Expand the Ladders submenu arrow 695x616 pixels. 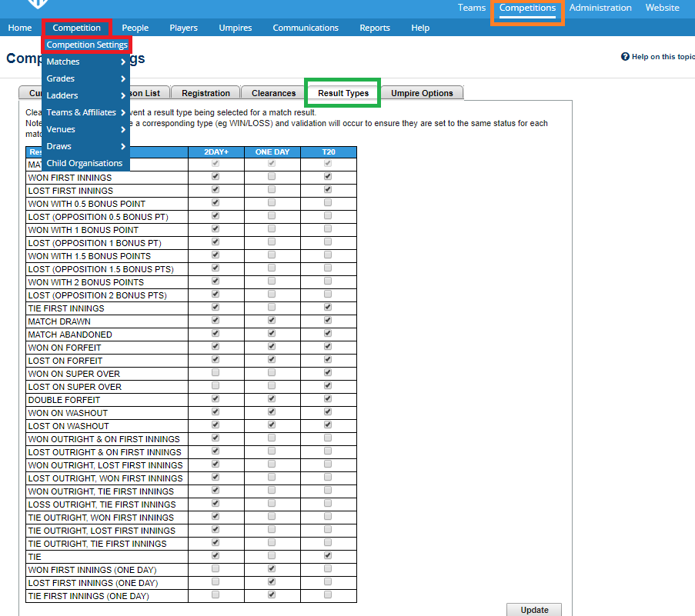(123, 95)
